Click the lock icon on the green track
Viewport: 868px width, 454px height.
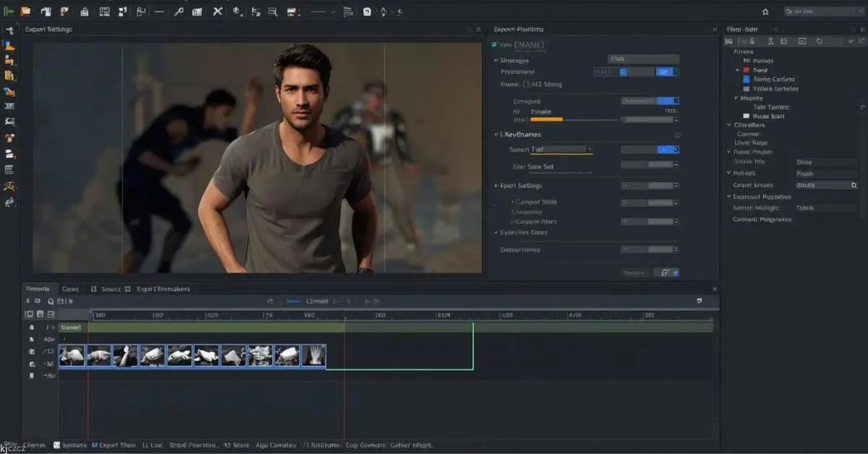coord(32,327)
